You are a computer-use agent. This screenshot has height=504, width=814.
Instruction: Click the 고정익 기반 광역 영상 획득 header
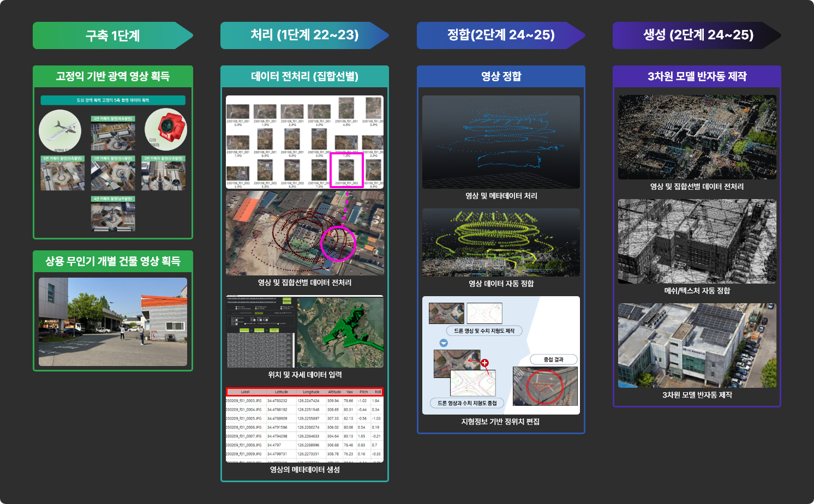(x=112, y=76)
